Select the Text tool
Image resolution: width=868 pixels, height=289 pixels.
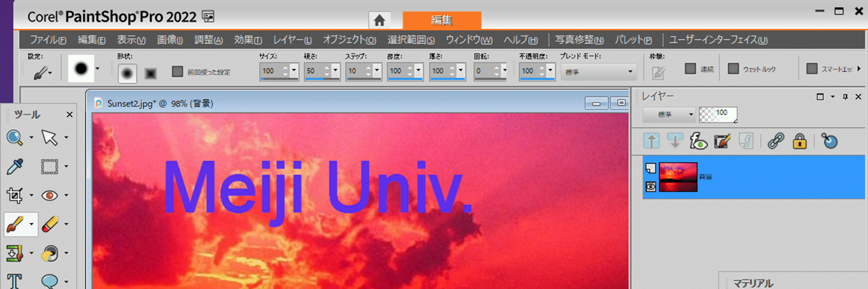click(x=14, y=281)
